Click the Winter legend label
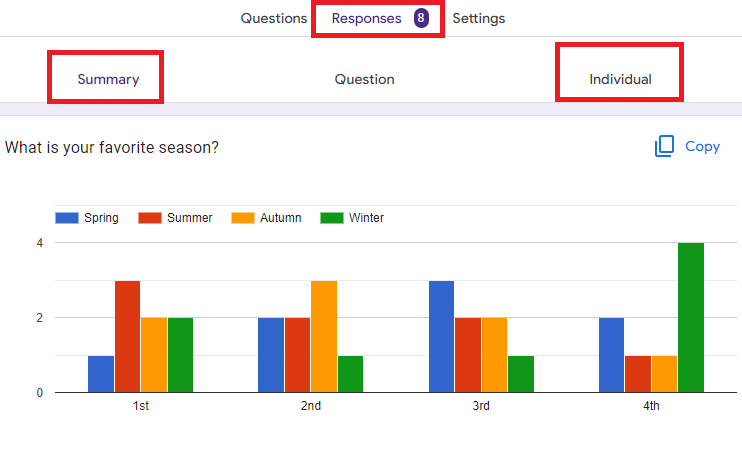 366,218
